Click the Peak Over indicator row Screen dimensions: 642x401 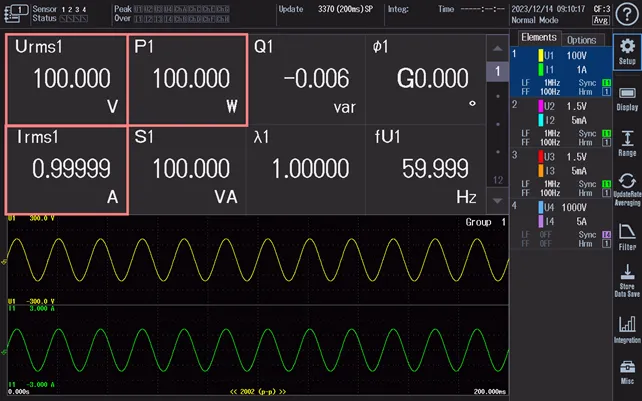tap(172, 14)
